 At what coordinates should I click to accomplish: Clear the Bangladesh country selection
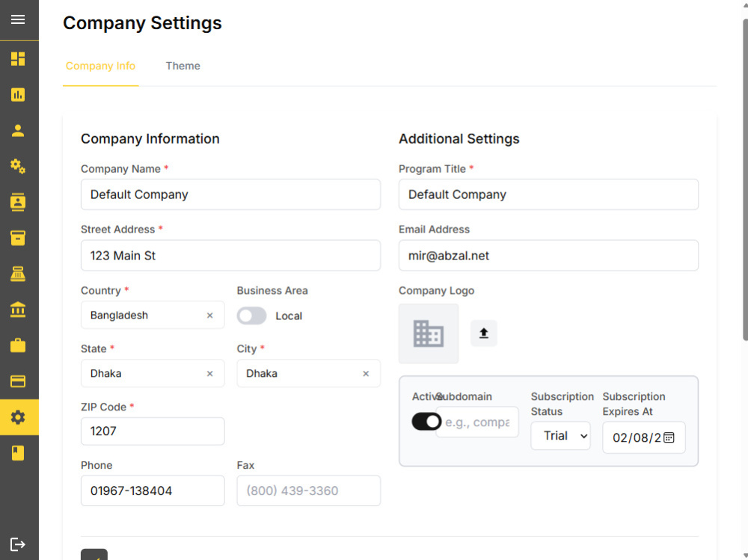[x=210, y=316]
